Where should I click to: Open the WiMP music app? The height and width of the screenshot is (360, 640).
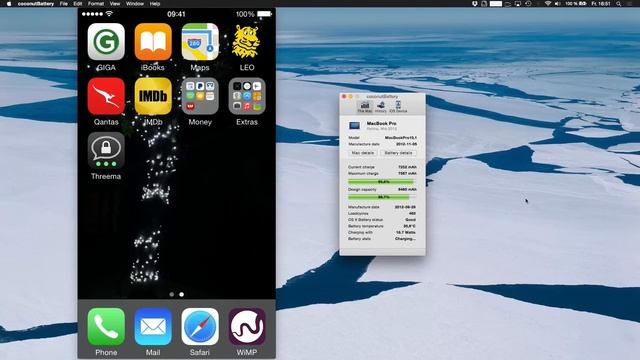(x=247, y=327)
